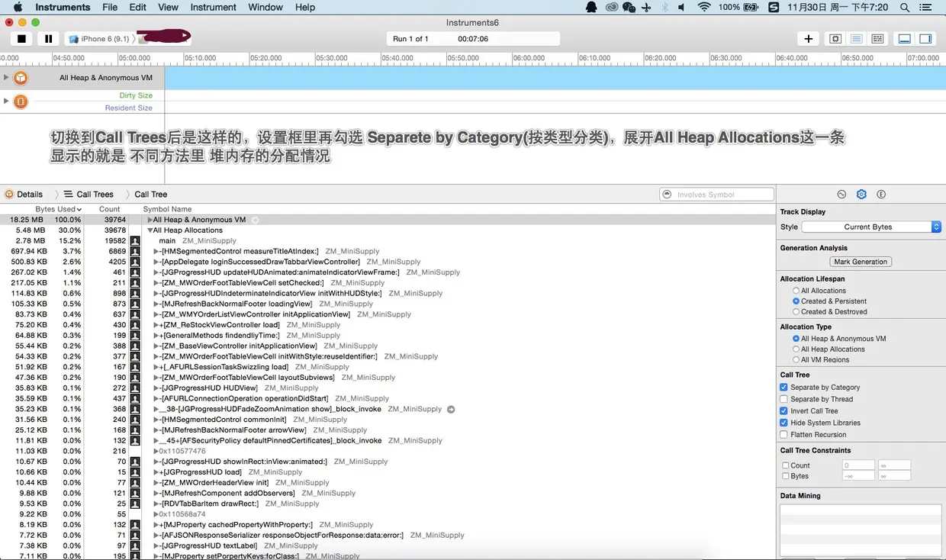Viewport: 946px width, 560px height.
Task: Select the CPU strategy view icon
Action: tap(835, 39)
